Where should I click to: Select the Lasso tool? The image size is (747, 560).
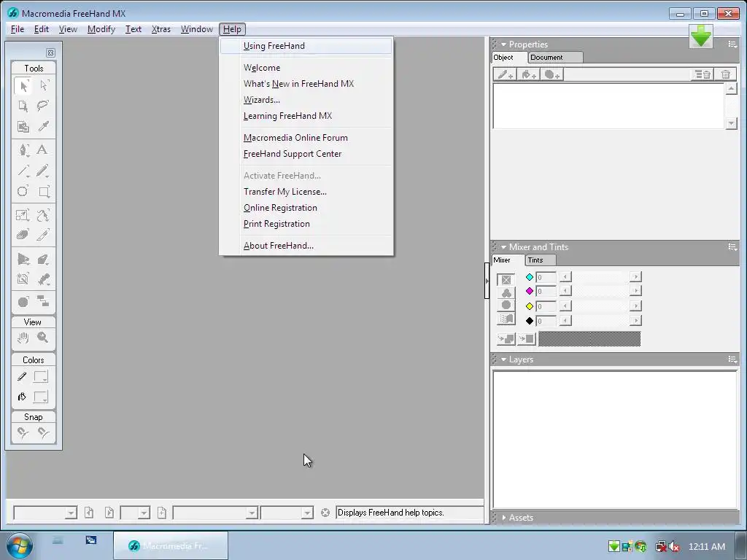tap(44, 106)
